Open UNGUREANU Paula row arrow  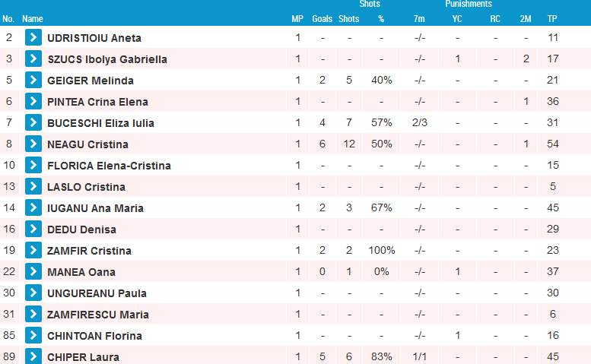point(33,293)
